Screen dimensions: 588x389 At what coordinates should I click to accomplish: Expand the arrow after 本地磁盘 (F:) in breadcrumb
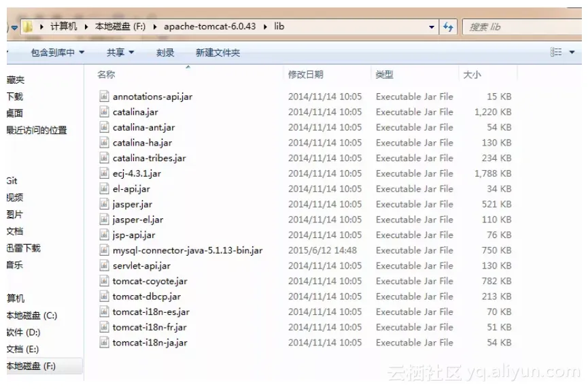click(x=155, y=27)
